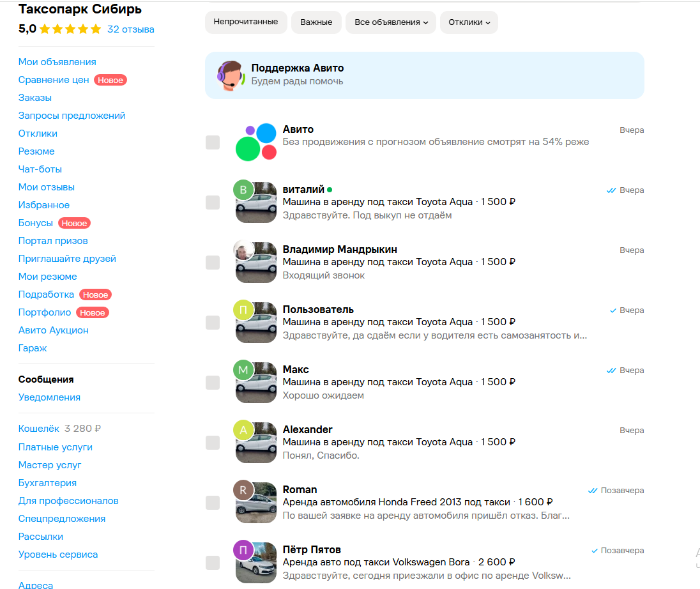This screenshot has height=589, width=700.
Task: Tick the checkbox for виталий's chat
Action: pyautogui.click(x=213, y=203)
